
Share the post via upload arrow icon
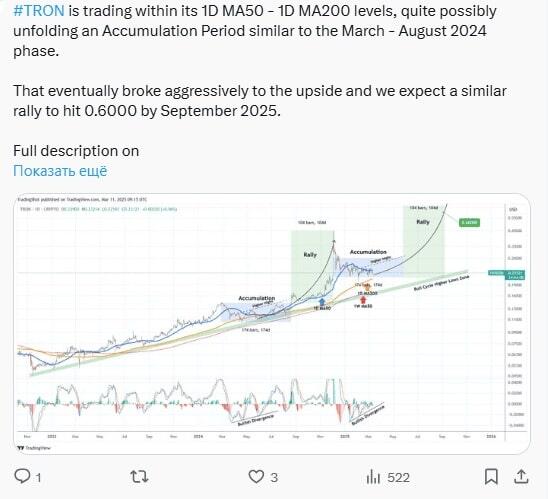(521, 477)
